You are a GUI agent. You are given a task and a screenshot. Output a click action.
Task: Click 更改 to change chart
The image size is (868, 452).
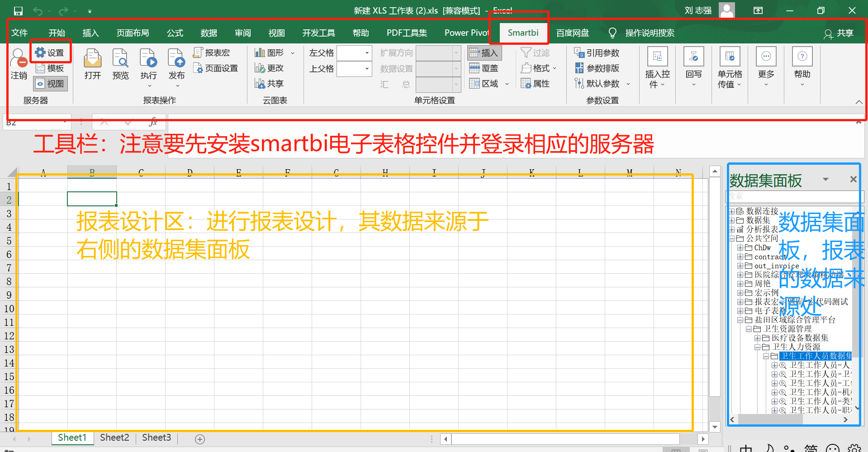pyautogui.click(x=269, y=68)
